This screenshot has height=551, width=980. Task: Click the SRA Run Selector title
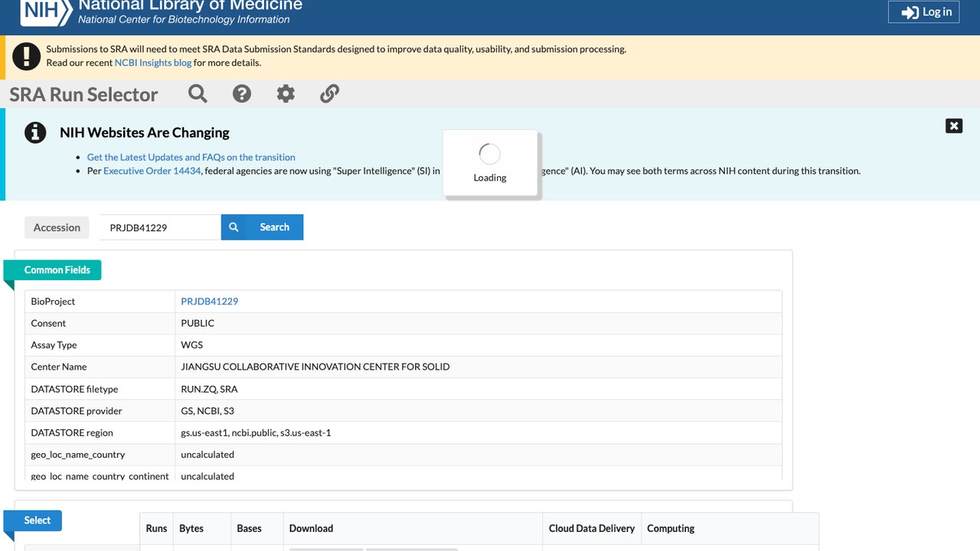pos(83,94)
